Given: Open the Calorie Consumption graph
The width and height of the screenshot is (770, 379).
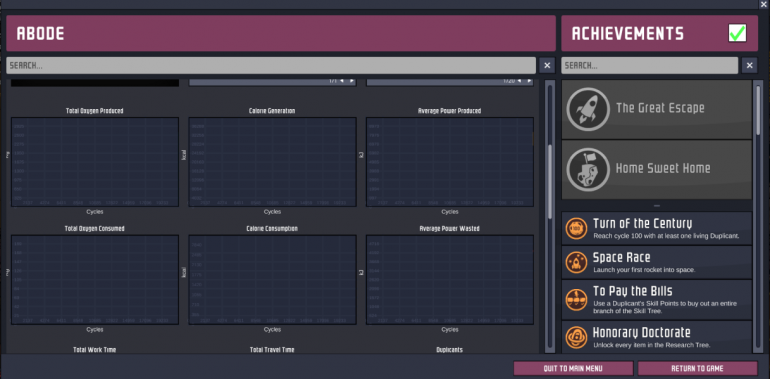Looking at the screenshot, I should click(273, 280).
